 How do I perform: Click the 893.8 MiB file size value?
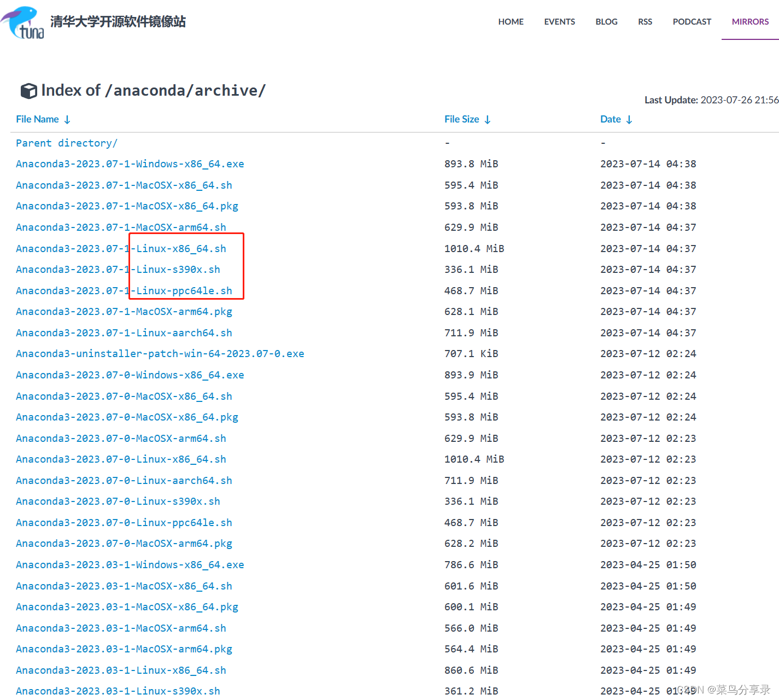tap(471, 164)
